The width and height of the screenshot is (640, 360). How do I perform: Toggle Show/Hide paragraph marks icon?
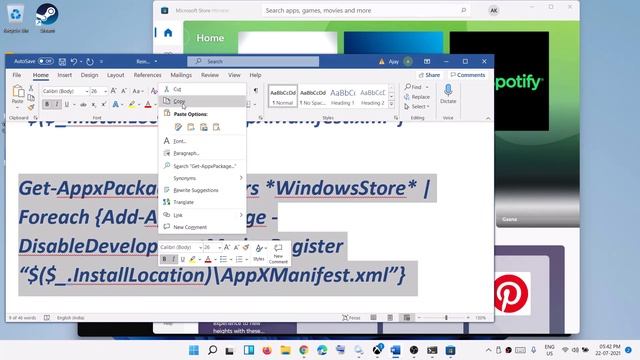click(x=256, y=90)
